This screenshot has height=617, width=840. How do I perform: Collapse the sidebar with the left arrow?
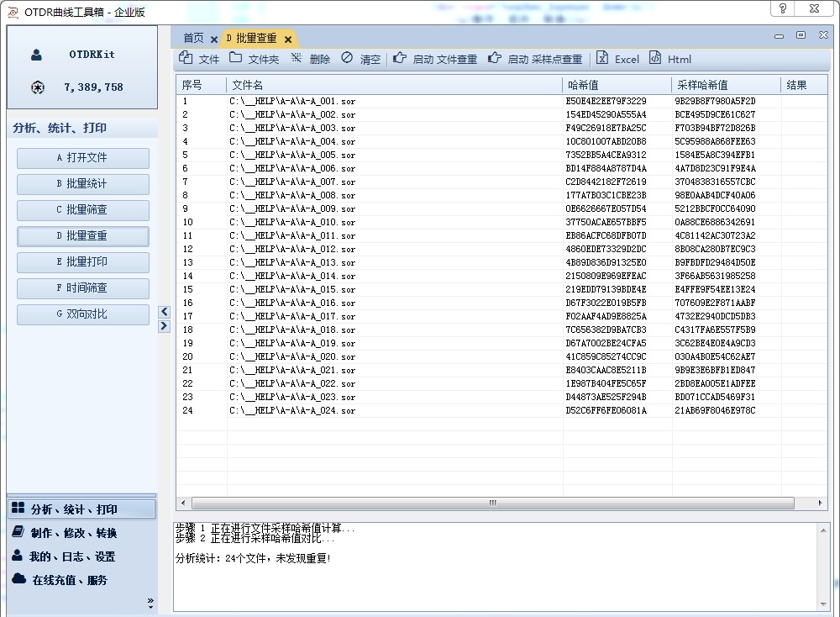(x=164, y=312)
